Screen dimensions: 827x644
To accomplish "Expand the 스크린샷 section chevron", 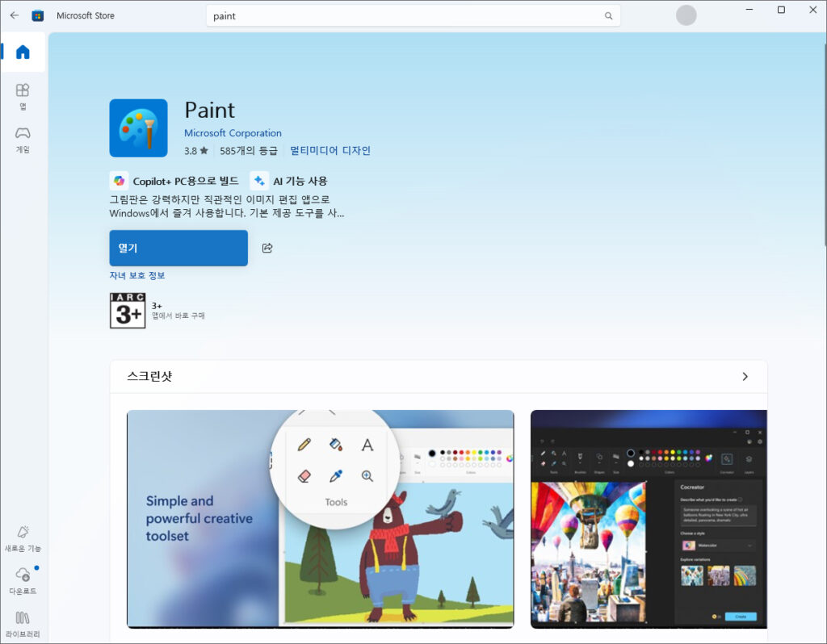I will (745, 376).
